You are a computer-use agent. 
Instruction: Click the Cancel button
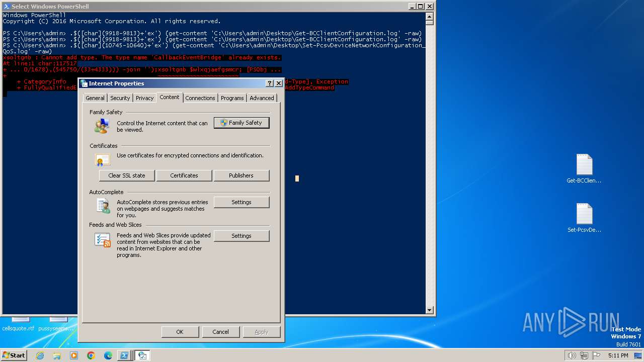point(221,332)
